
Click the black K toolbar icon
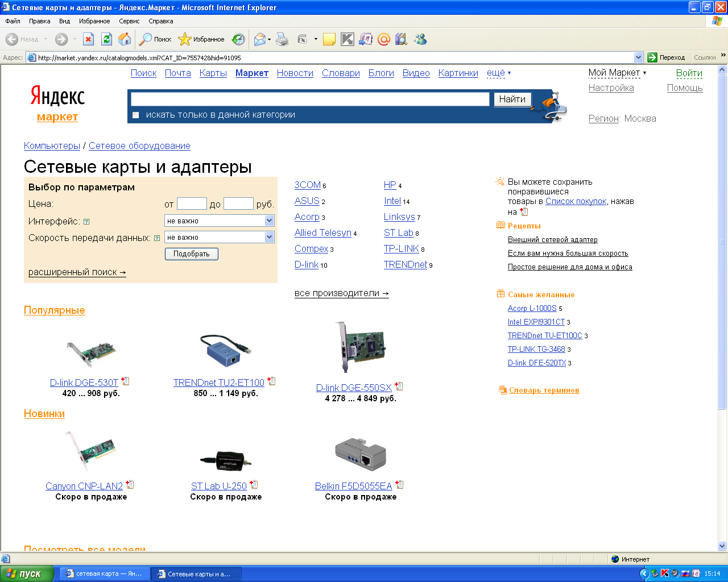click(x=348, y=39)
